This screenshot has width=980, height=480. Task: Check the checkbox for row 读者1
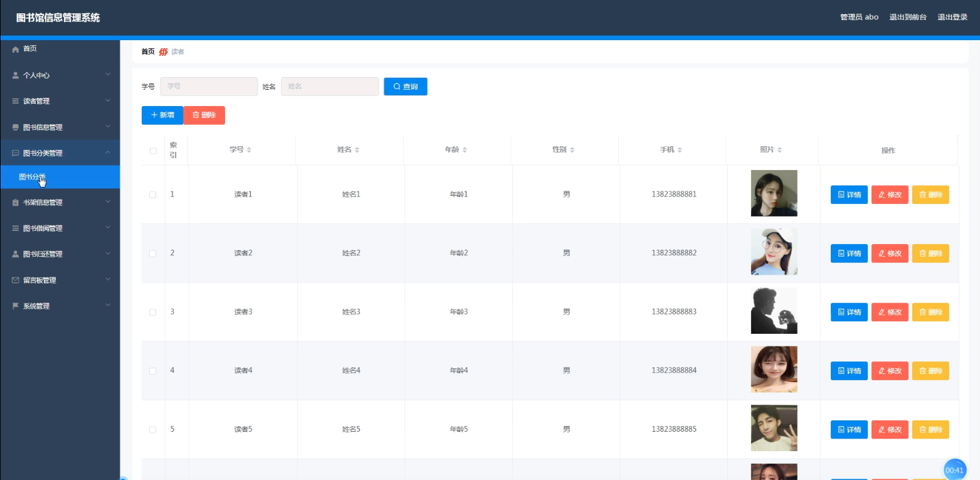tap(153, 195)
